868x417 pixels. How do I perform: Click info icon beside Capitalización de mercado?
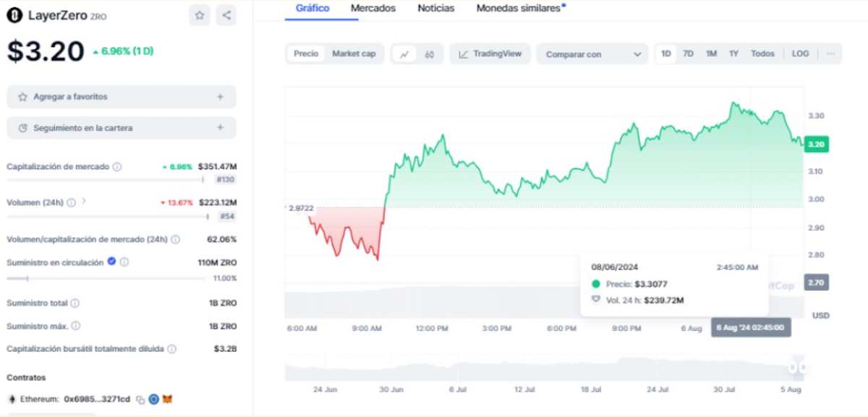pyautogui.click(x=117, y=167)
